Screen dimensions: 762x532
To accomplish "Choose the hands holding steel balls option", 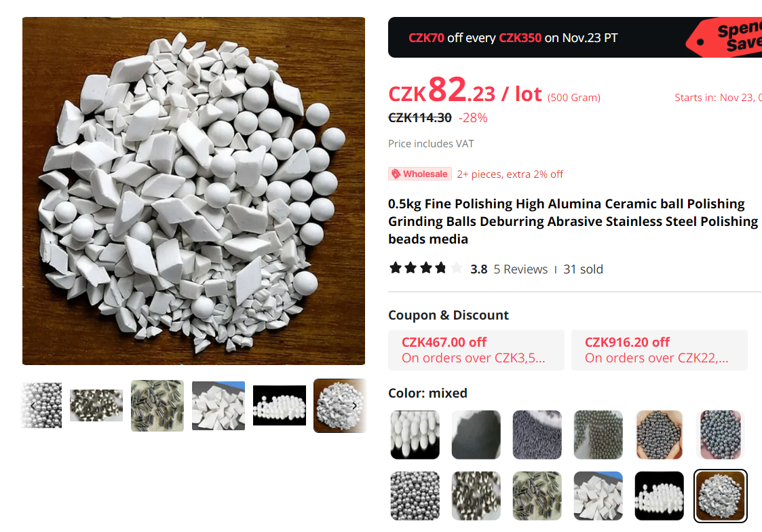I will [659, 434].
